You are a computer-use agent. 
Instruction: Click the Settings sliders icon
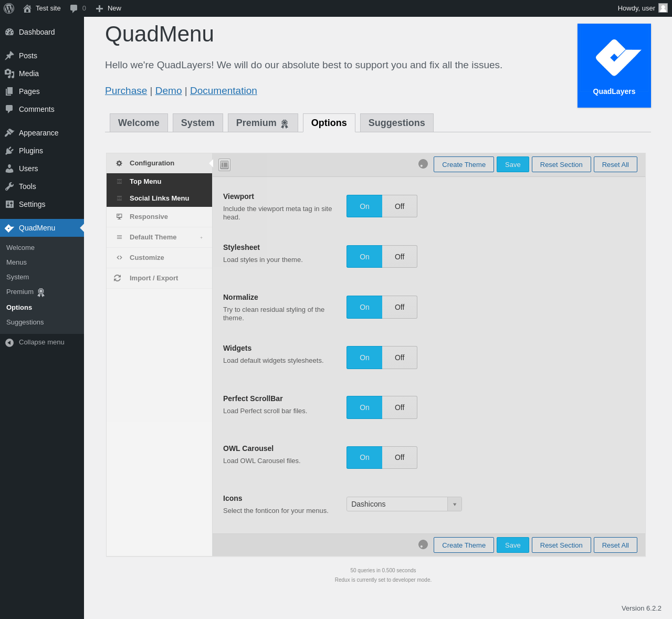[9, 204]
